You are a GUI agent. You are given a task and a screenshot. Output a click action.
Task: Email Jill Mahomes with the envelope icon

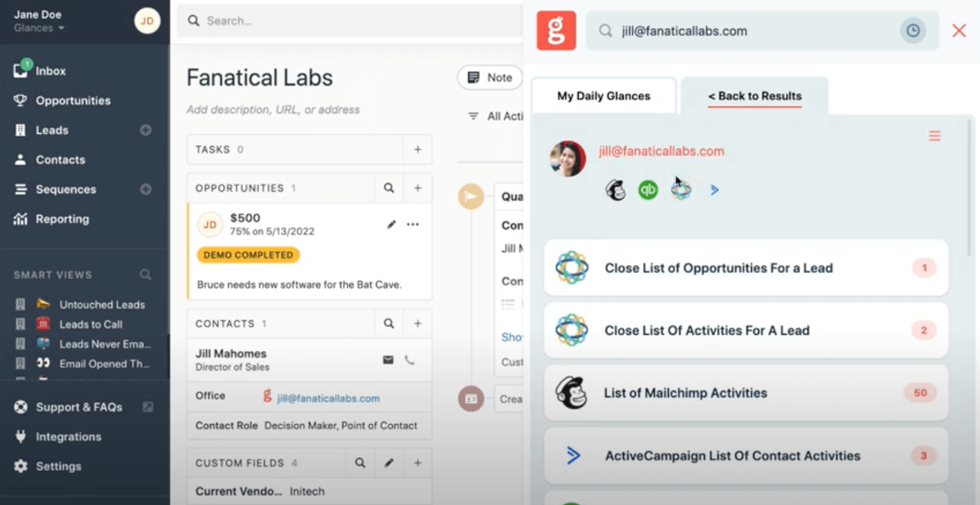pyautogui.click(x=388, y=360)
